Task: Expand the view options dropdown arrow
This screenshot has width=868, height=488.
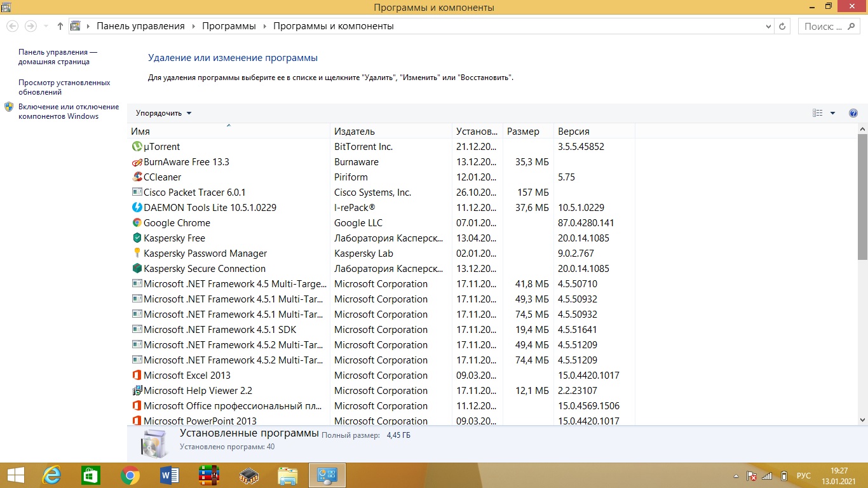Action: (833, 113)
